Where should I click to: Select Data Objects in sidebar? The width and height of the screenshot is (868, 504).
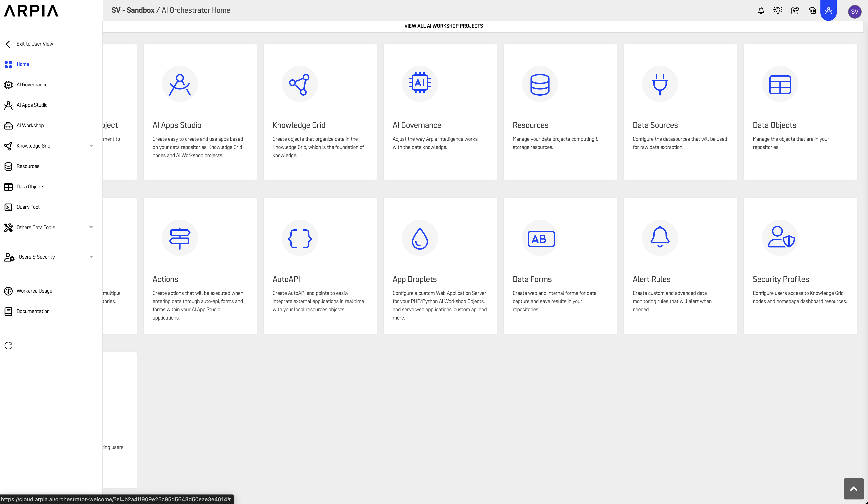(x=30, y=187)
